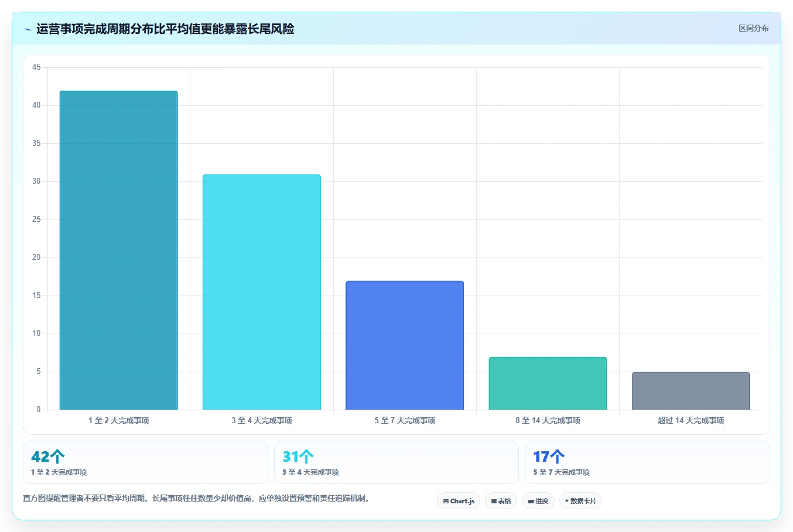Select the 超过 14 天完成事项 gray bar
Viewport: 793px width, 532px height.
[x=691, y=391]
